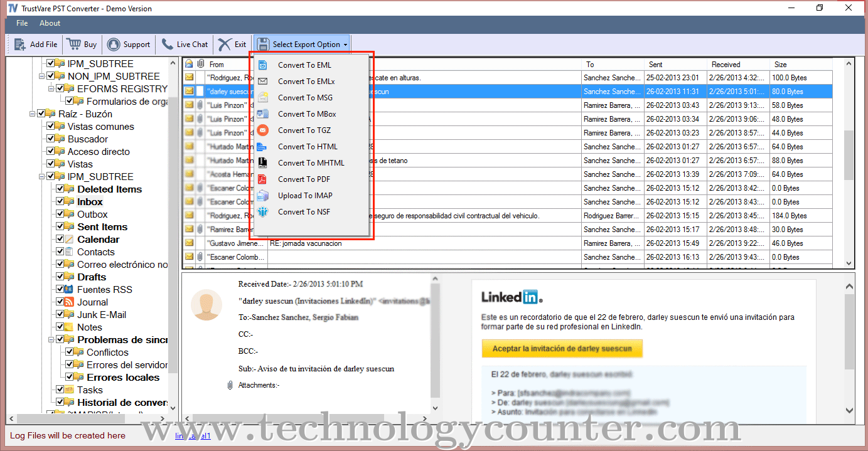Click the Convert To MBox icon

[264, 114]
